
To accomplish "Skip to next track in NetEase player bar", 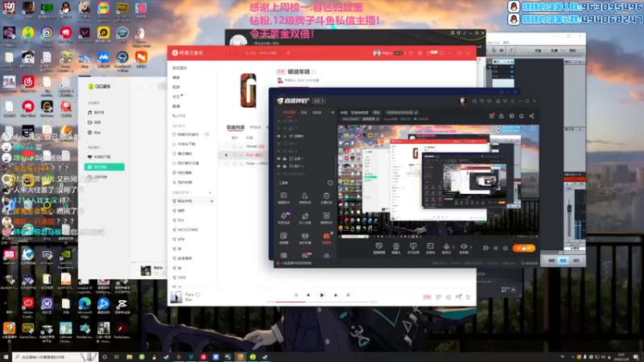I will (x=336, y=295).
